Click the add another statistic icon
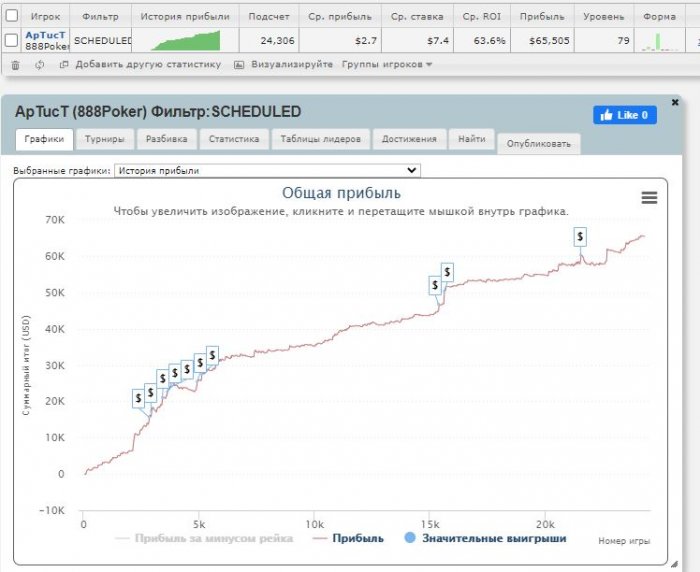The height and width of the screenshot is (572, 700). [64, 64]
